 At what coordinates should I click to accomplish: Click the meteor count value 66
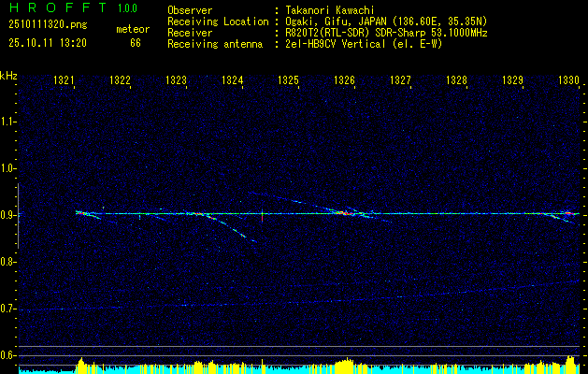pos(136,43)
